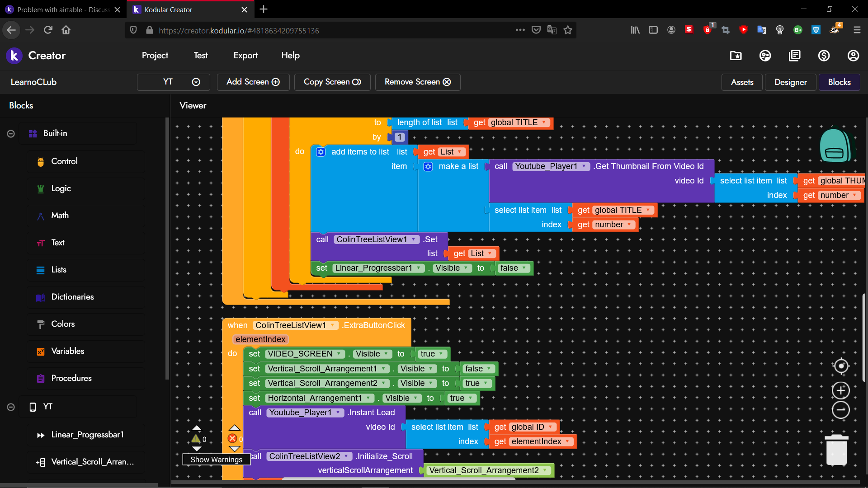868x488 pixels.
Task: Select the Colors block category
Action: (63, 324)
